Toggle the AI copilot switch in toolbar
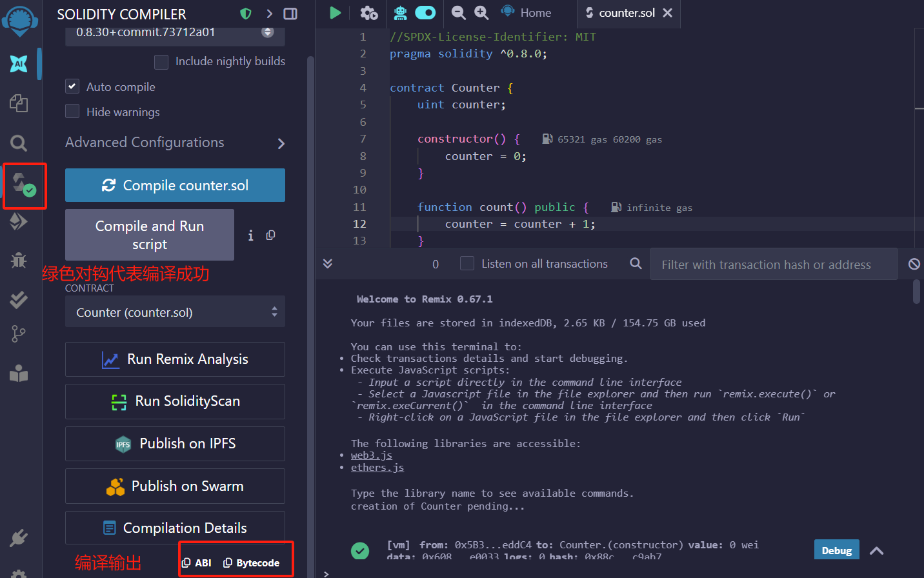Viewport: 924px width, 578px height. [425, 13]
